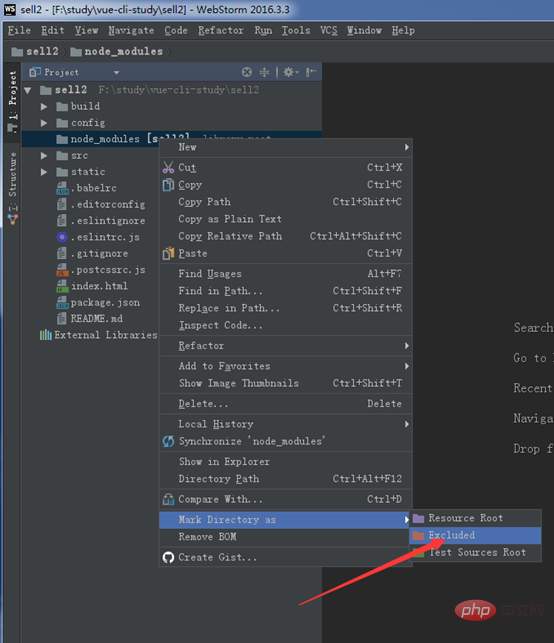
Task: Click the Excluded orange folder icon
Action: pyautogui.click(x=418, y=535)
